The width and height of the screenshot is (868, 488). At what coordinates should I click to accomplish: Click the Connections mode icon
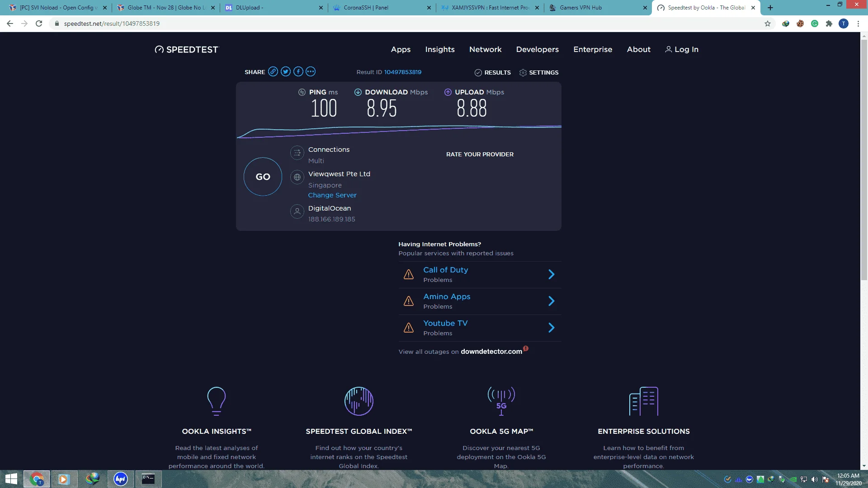[297, 153]
